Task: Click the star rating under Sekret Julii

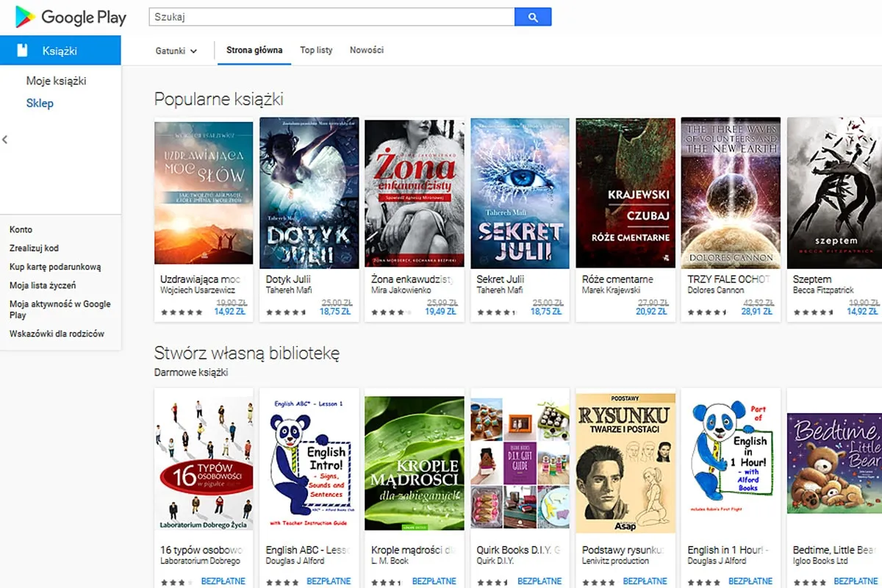Action: [496, 312]
